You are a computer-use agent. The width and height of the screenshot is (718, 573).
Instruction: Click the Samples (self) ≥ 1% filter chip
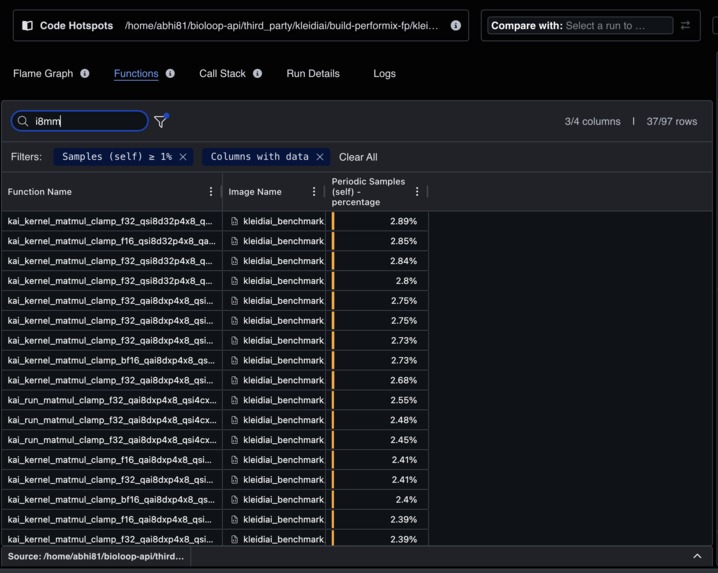tap(123, 157)
